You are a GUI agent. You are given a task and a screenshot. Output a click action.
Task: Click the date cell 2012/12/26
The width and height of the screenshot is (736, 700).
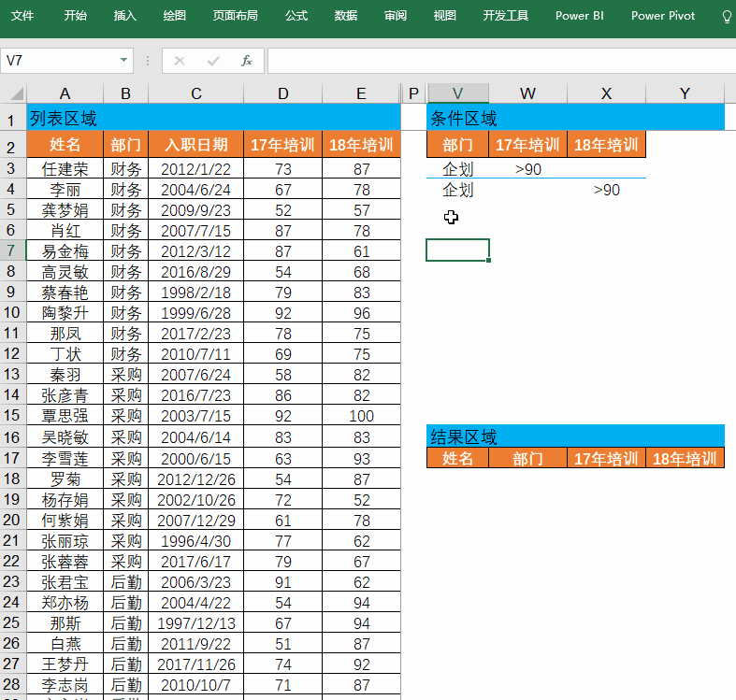(196, 479)
